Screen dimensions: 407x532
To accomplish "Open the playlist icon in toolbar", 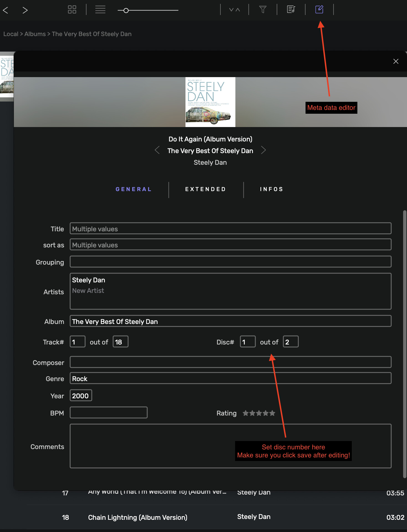I will (291, 10).
